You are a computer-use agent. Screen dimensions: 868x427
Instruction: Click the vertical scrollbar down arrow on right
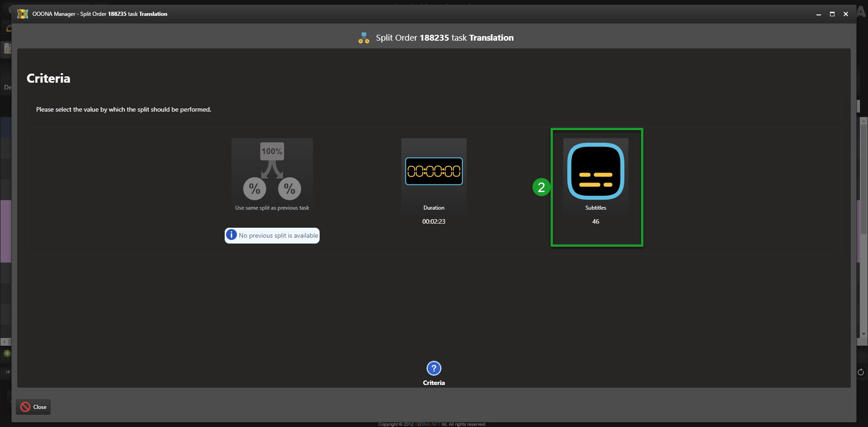863,334
